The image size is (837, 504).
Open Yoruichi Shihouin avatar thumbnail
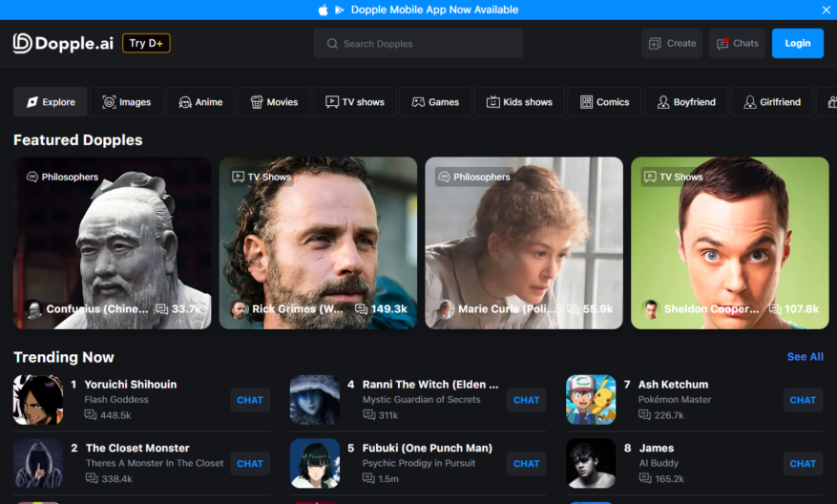click(x=38, y=399)
